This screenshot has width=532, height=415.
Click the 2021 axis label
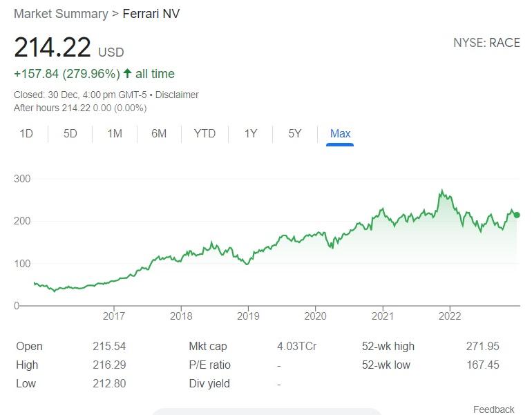[382, 316]
